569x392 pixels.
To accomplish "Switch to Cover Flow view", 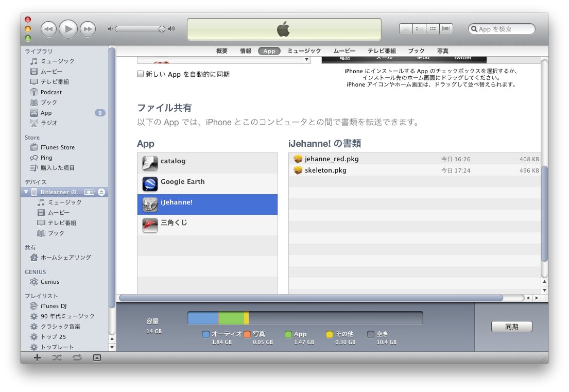I will [446, 29].
